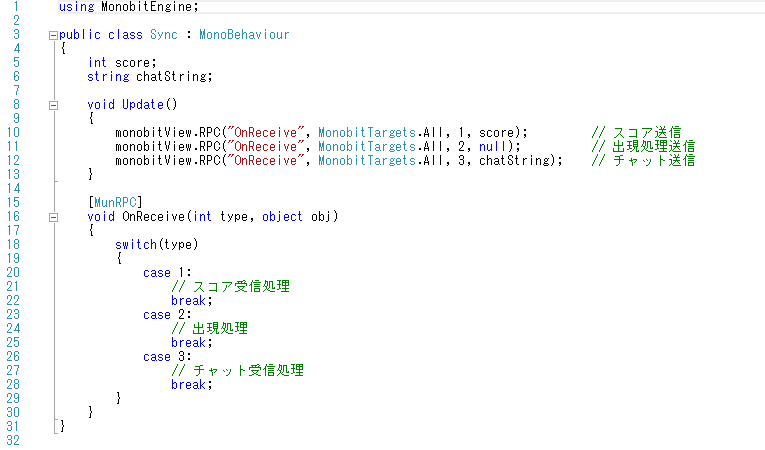Click 'chatString' argument on line 12

point(514,161)
